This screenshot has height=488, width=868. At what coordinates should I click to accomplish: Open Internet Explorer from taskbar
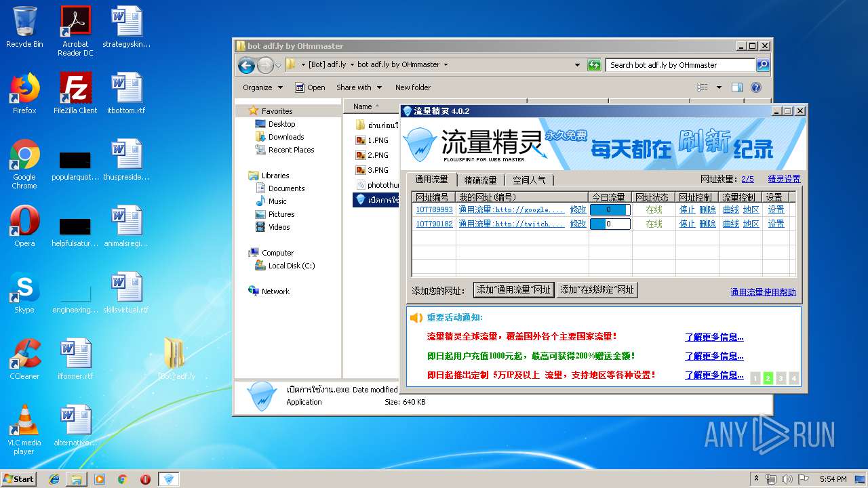(x=54, y=479)
